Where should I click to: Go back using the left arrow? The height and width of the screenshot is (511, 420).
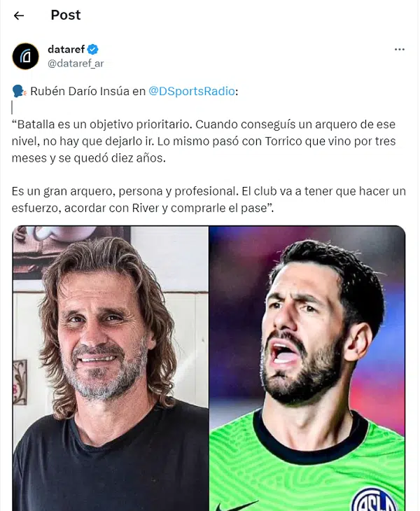(x=19, y=15)
